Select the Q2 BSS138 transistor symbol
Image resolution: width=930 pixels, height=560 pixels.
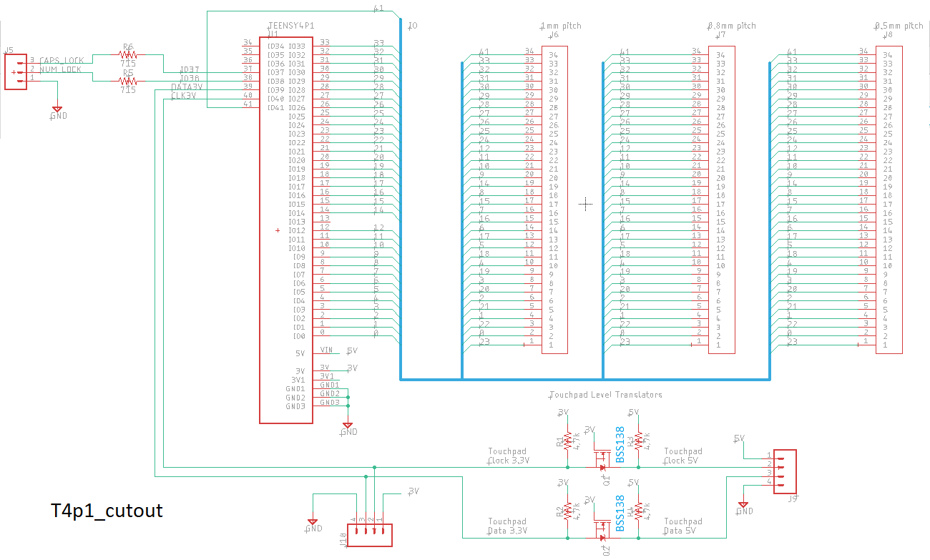(x=602, y=529)
